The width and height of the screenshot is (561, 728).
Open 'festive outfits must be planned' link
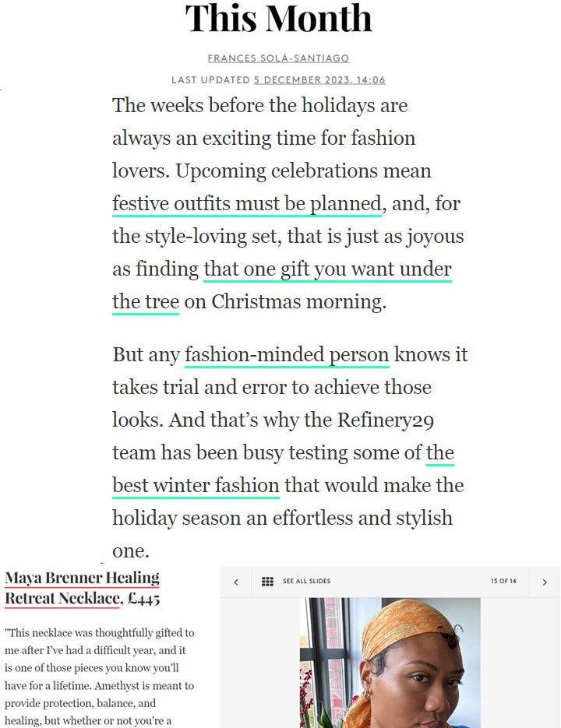tap(247, 204)
